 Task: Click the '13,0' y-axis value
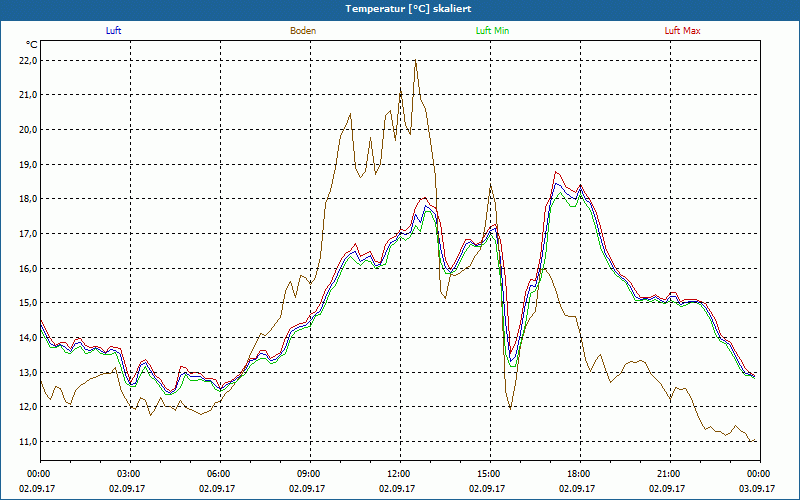click(29, 372)
